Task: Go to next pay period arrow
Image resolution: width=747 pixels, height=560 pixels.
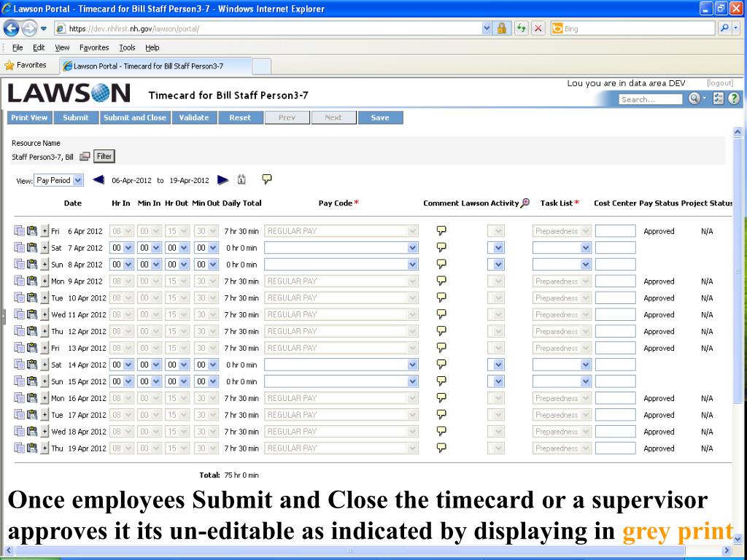Action: (x=223, y=179)
